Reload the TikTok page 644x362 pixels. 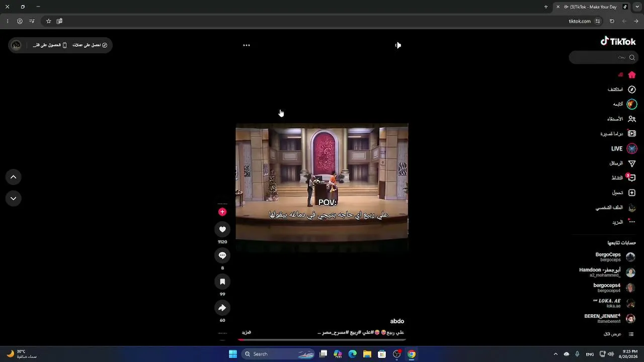(612, 21)
